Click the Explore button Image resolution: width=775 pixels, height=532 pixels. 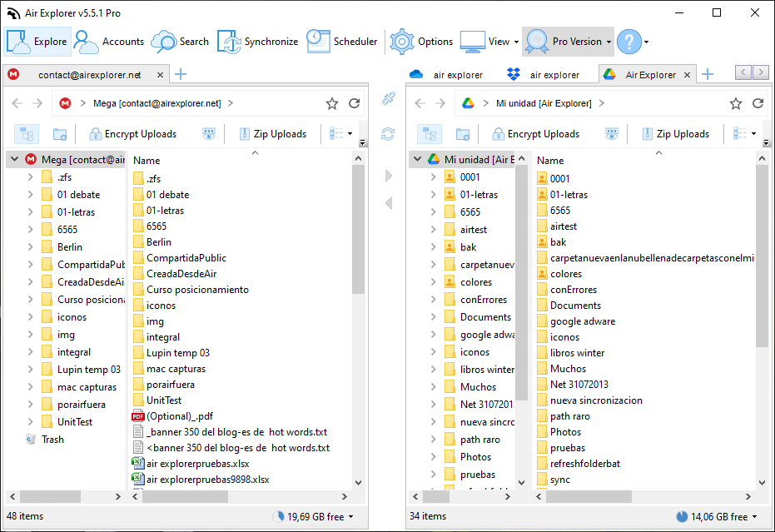point(37,42)
